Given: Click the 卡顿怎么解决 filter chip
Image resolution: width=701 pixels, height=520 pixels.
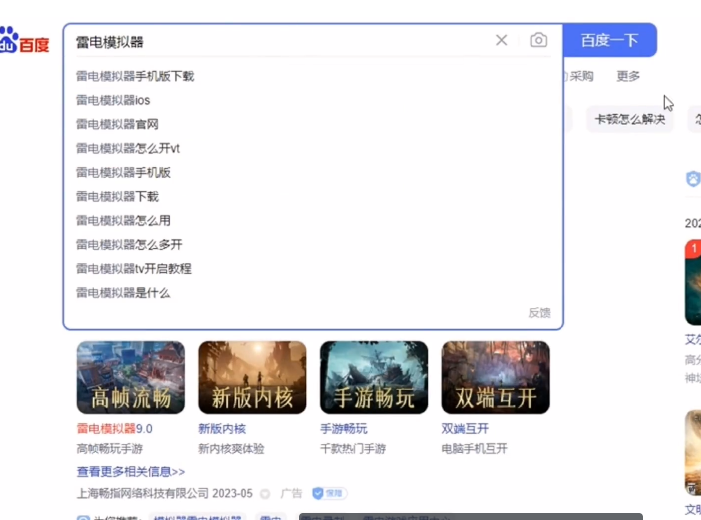Looking at the screenshot, I should [629, 119].
